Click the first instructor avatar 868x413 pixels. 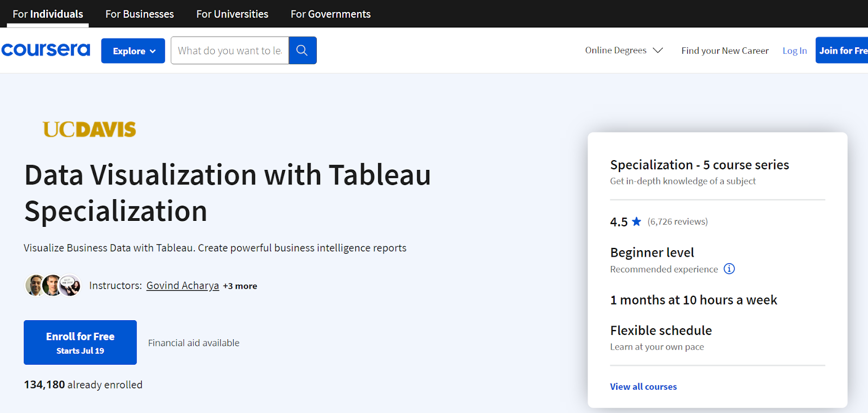coord(35,285)
